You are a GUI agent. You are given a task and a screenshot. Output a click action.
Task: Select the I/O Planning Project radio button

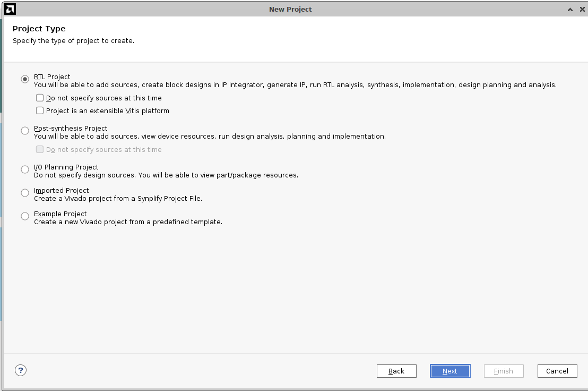pos(25,169)
